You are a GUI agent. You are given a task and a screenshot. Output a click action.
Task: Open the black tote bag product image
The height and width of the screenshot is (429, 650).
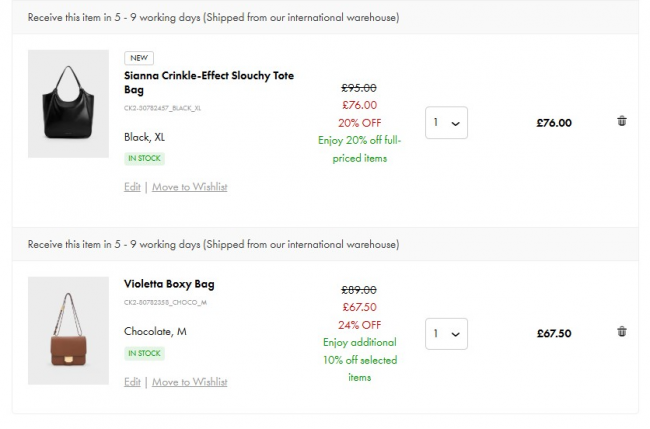[x=68, y=104]
